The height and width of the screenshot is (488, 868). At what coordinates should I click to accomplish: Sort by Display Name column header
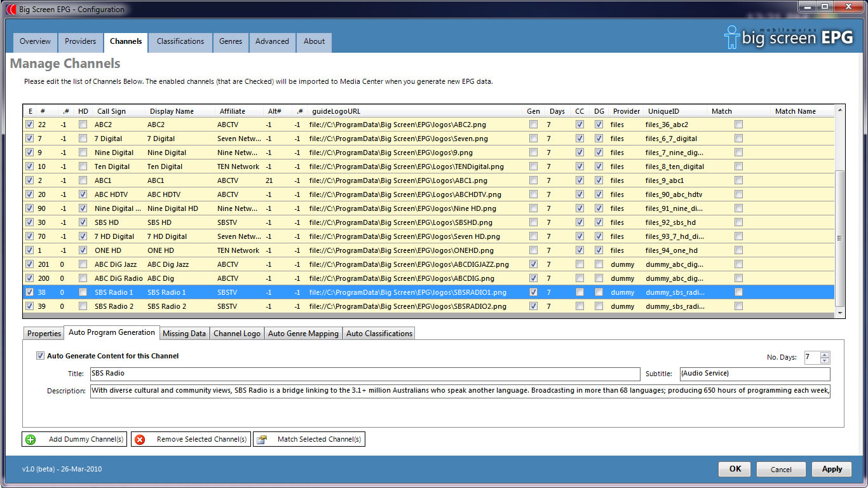click(x=172, y=111)
